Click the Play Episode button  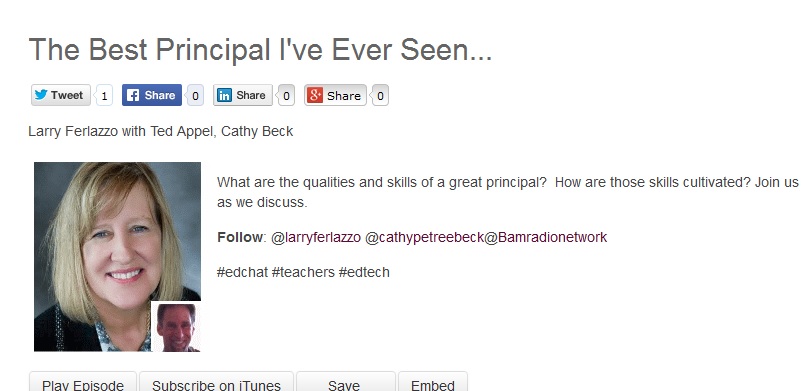83,384
